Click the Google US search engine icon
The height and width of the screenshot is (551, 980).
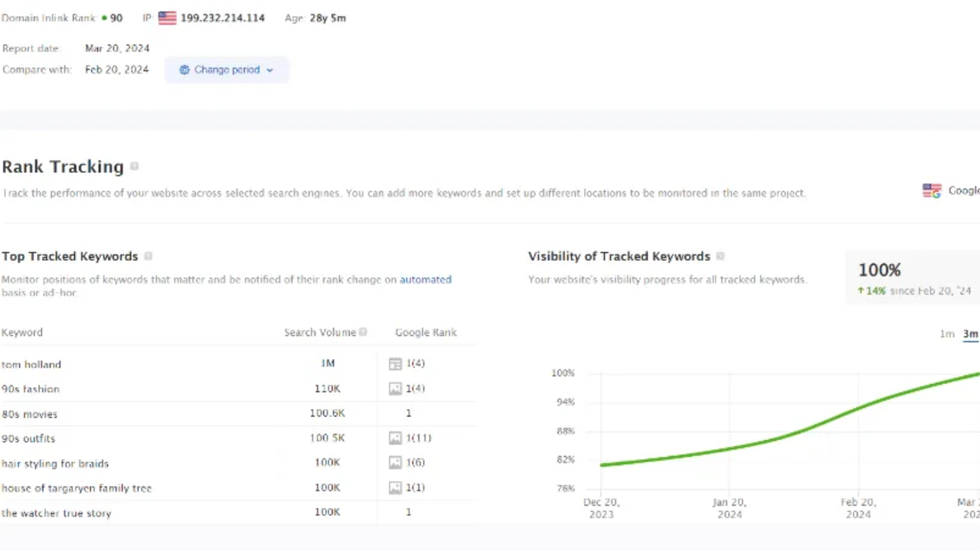pos(932,191)
